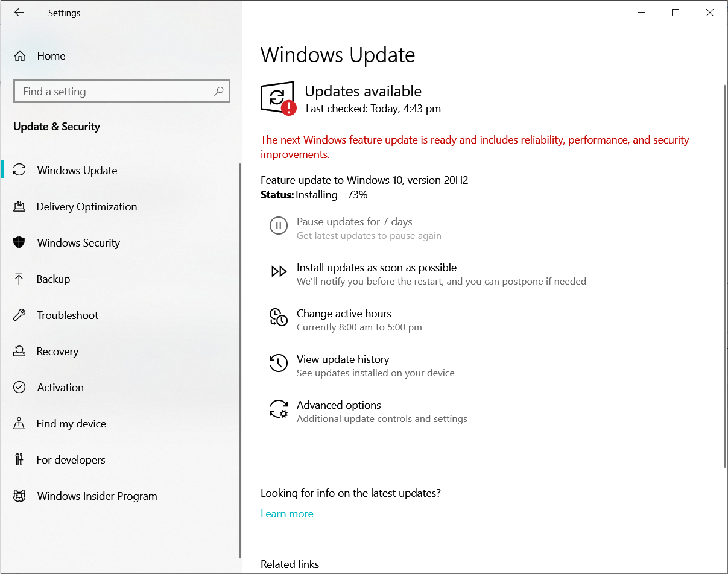Open Activation settings
The height and width of the screenshot is (574, 728).
[60, 387]
